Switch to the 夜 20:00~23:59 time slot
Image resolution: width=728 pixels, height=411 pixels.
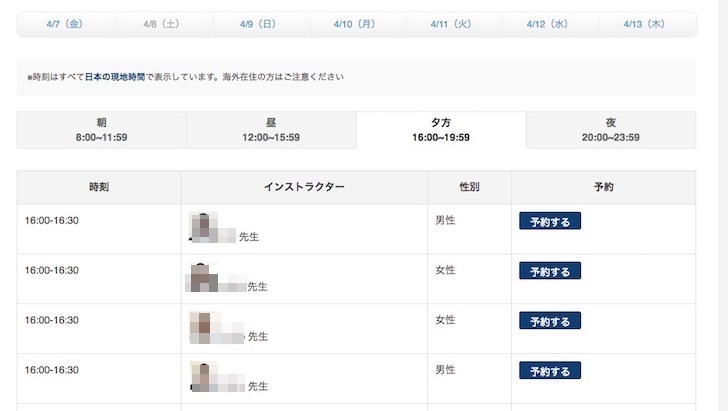(611, 130)
